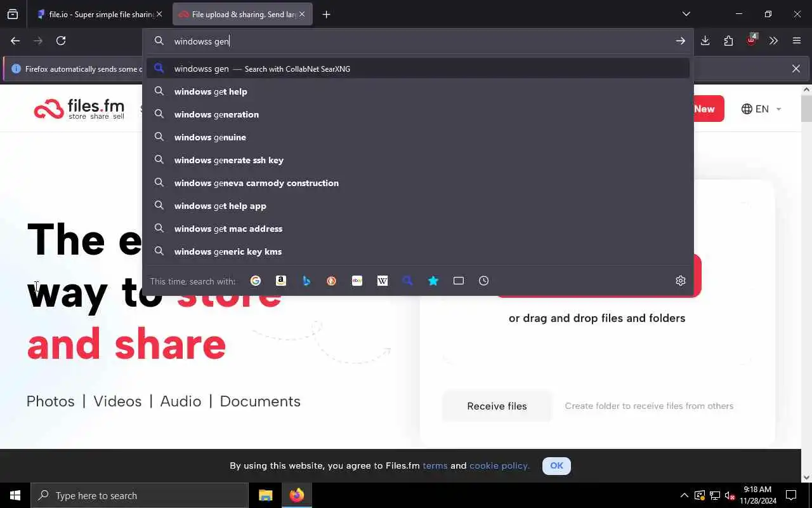The image size is (812, 508).
Task: Click the Go arrow in the address bar
Action: tap(680, 41)
